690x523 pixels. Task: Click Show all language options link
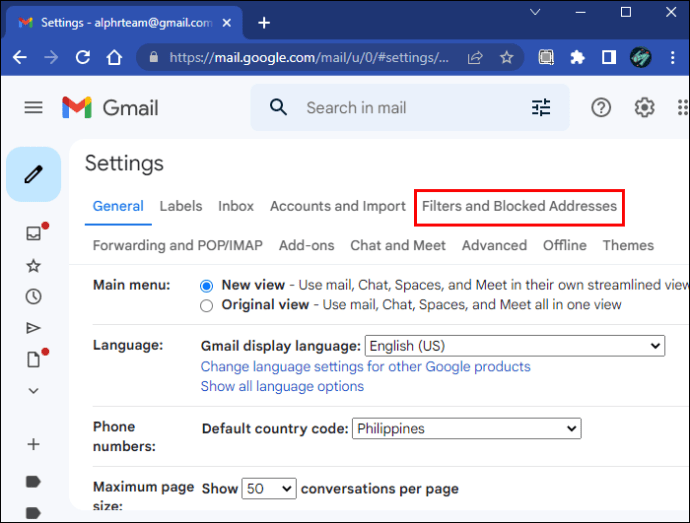pyautogui.click(x=282, y=387)
